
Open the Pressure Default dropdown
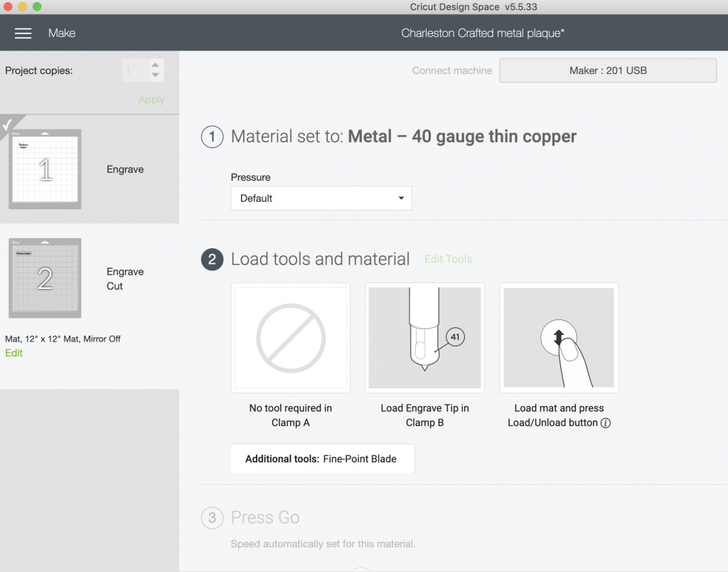coord(321,198)
